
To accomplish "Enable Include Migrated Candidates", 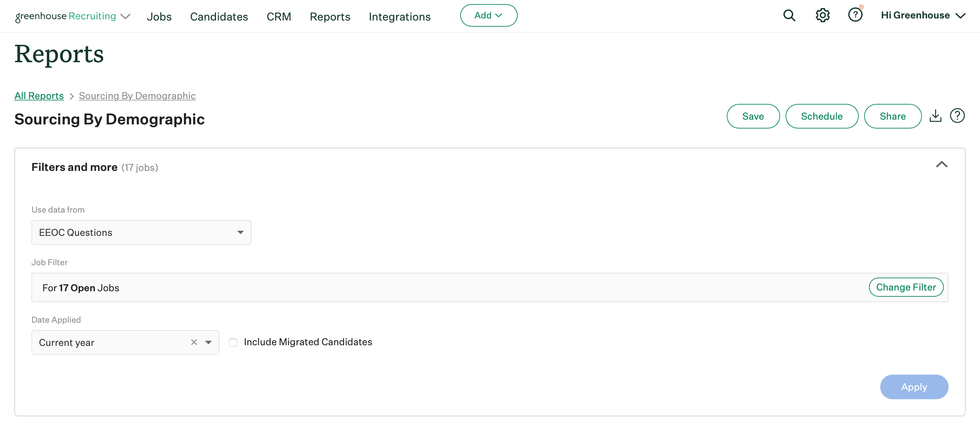I will (x=233, y=342).
